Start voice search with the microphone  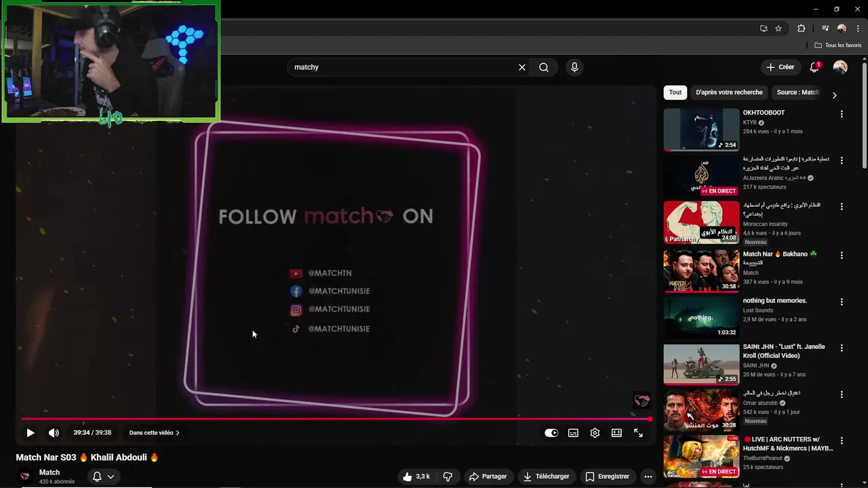click(574, 67)
